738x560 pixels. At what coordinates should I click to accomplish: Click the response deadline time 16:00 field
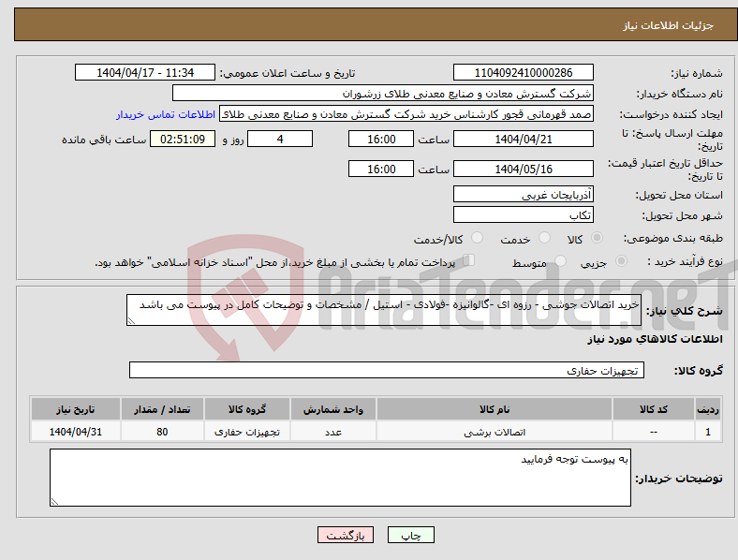click(x=381, y=139)
